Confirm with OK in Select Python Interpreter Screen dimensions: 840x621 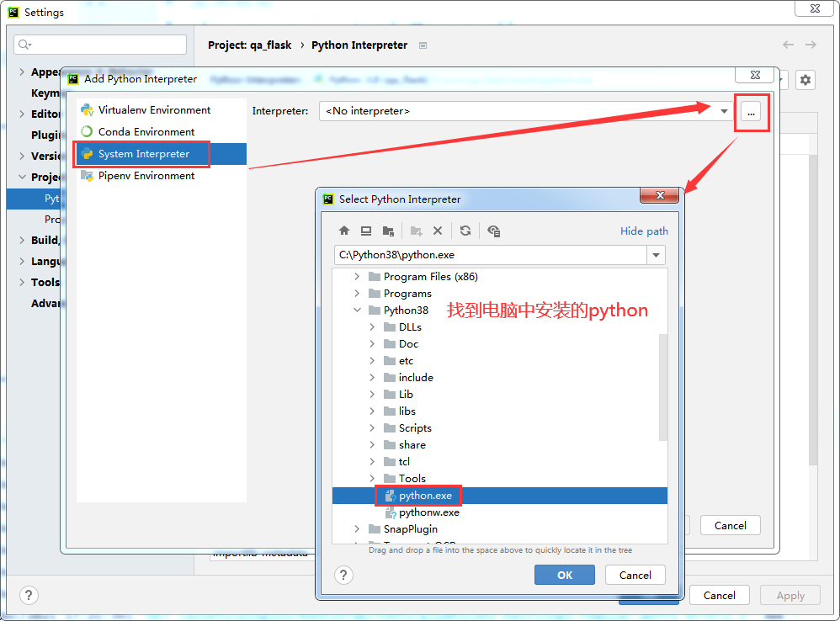pyautogui.click(x=565, y=575)
